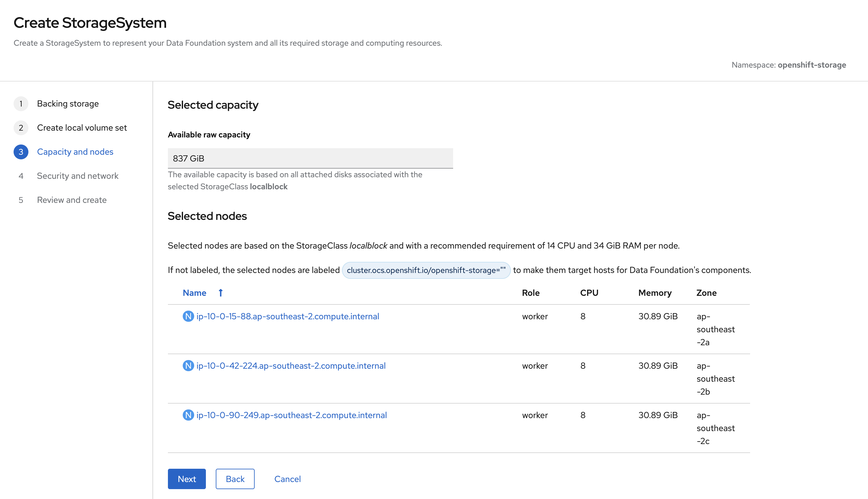The image size is (868, 499).
Task: Click step 3 highlighted number badge
Action: click(21, 152)
